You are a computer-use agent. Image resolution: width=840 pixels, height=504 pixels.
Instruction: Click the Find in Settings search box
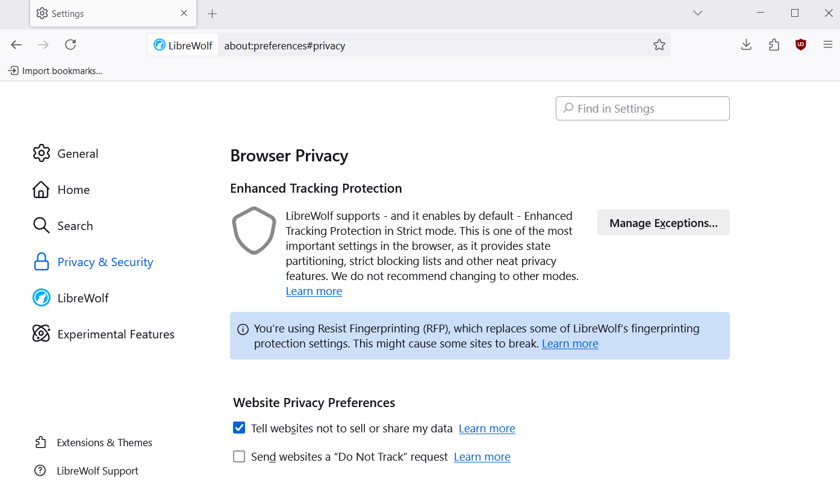click(642, 108)
